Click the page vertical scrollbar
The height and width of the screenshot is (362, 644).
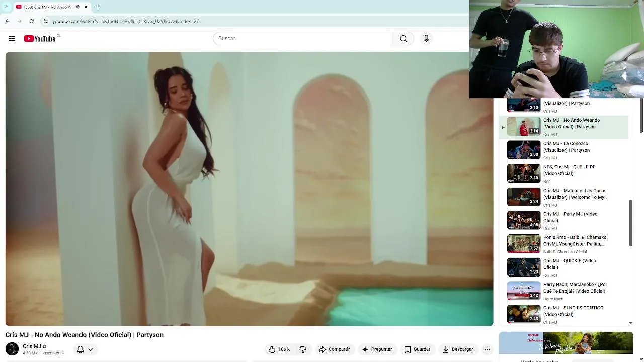pyautogui.click(x=641, y=116)
